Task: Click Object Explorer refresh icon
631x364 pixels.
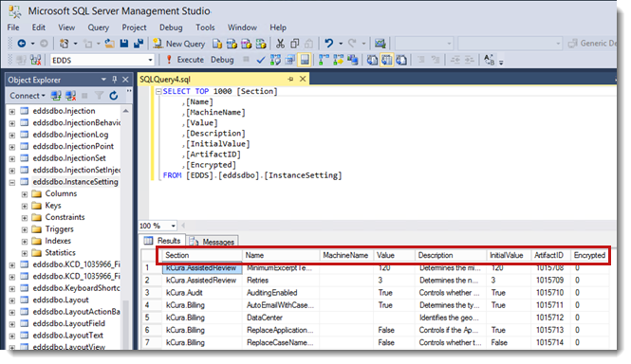Action: (114, 96)
